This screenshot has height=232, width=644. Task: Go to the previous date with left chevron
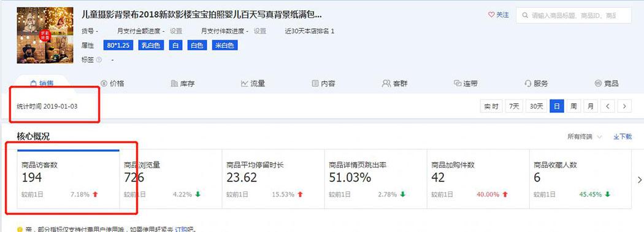pyautogui.click(x=607, y=106)
